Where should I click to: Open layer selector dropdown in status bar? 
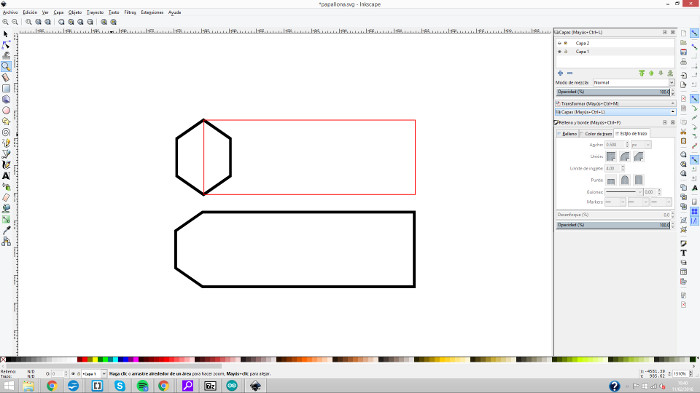pyautogui.click(x=94, y=374)
